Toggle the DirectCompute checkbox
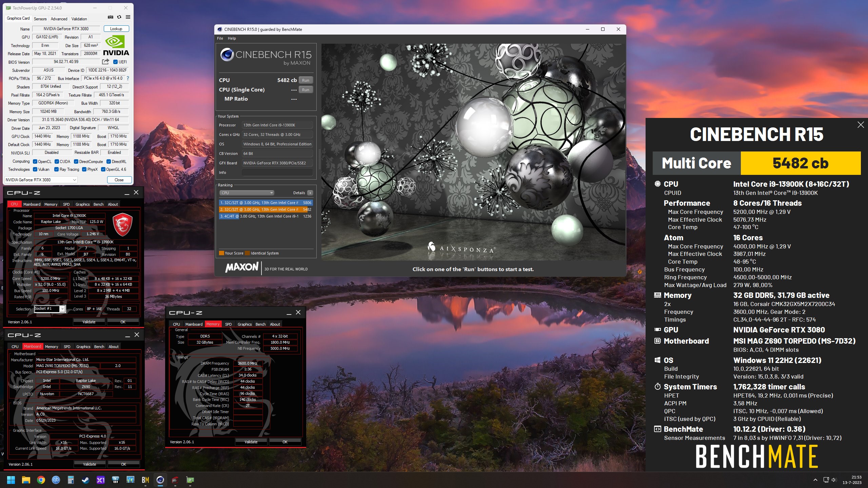 click(76, 161)
